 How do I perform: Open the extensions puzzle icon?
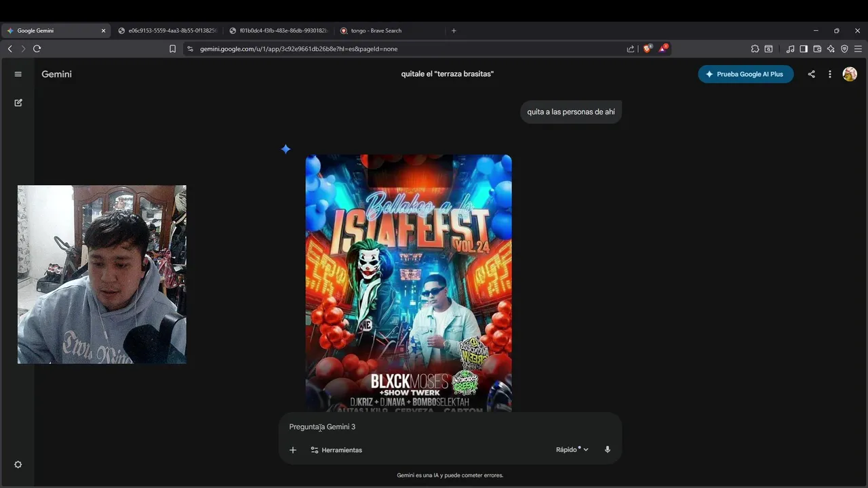(x=755, y=49)
